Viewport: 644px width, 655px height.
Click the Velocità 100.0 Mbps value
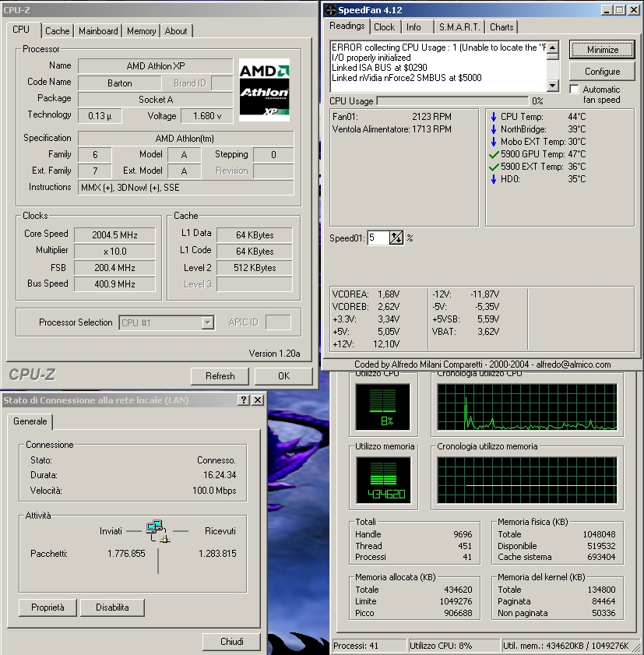click(214, 491)
